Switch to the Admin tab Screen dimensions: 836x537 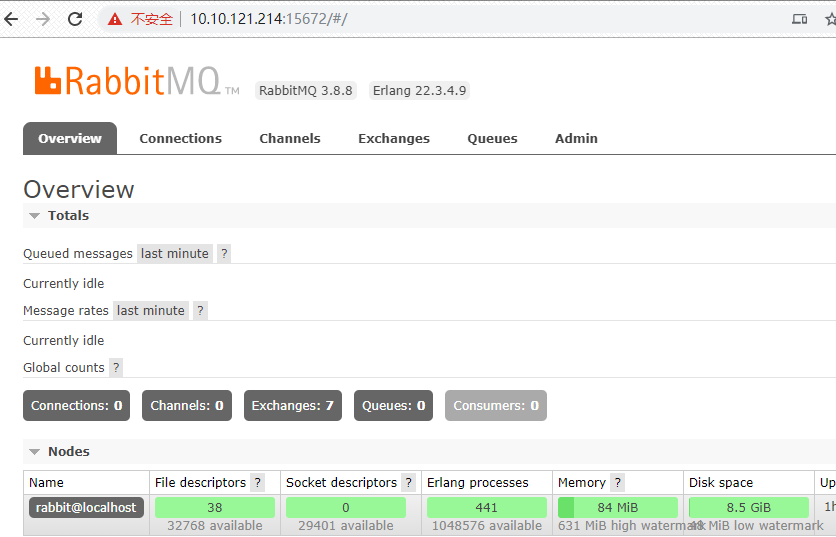coord(576,139)
